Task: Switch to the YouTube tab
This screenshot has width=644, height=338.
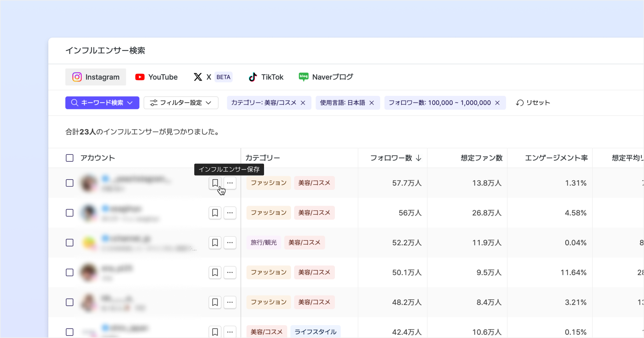Action: [x=156, y=77]
